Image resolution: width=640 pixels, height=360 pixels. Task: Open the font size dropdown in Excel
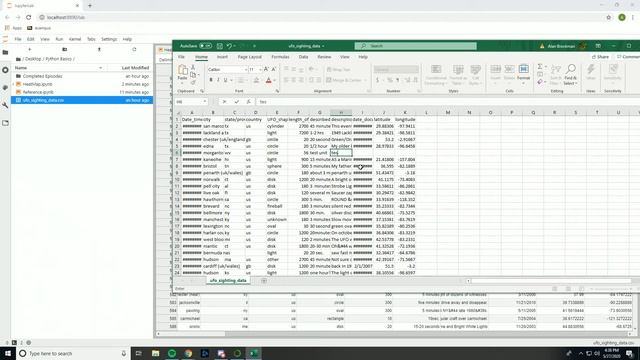click(x=260, y=70)
